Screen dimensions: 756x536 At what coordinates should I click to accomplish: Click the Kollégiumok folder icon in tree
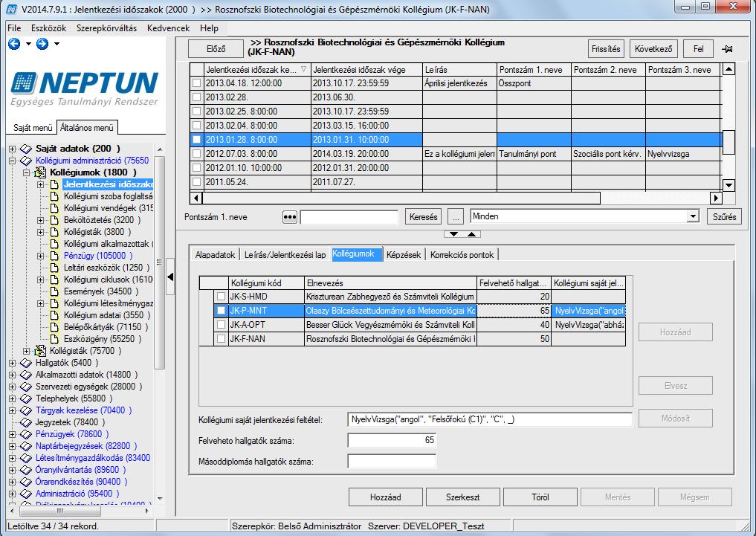tap(40, 172)
